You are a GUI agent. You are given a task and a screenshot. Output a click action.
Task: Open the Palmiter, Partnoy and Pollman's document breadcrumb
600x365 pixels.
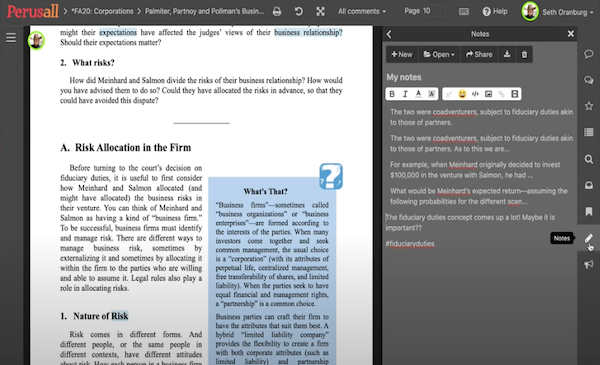pos(204,11)
